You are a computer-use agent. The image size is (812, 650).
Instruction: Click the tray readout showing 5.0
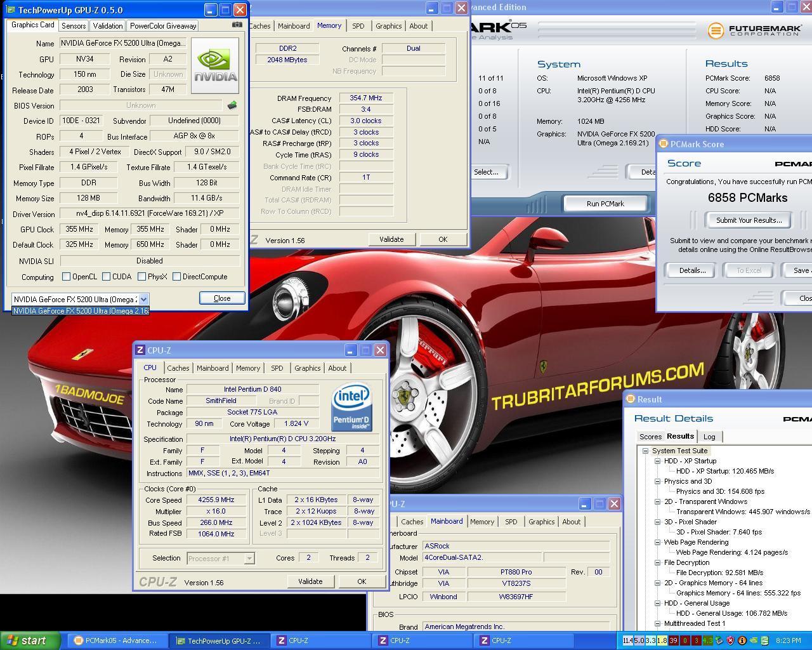click(x=639, y=640)
